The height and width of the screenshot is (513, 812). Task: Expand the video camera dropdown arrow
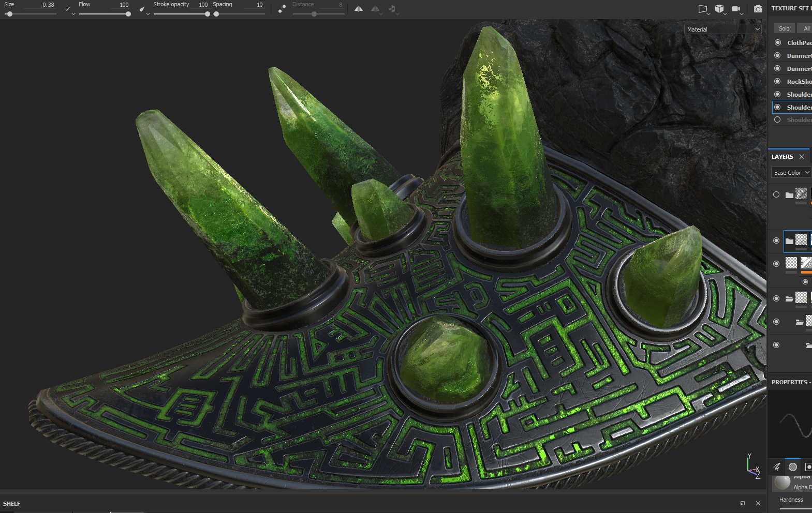coord(742,14)
